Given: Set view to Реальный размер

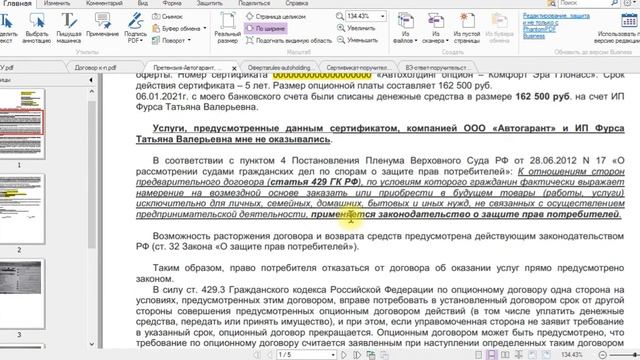Looking at the screenshot, I should pyautogui.click(x=227, y=28).
